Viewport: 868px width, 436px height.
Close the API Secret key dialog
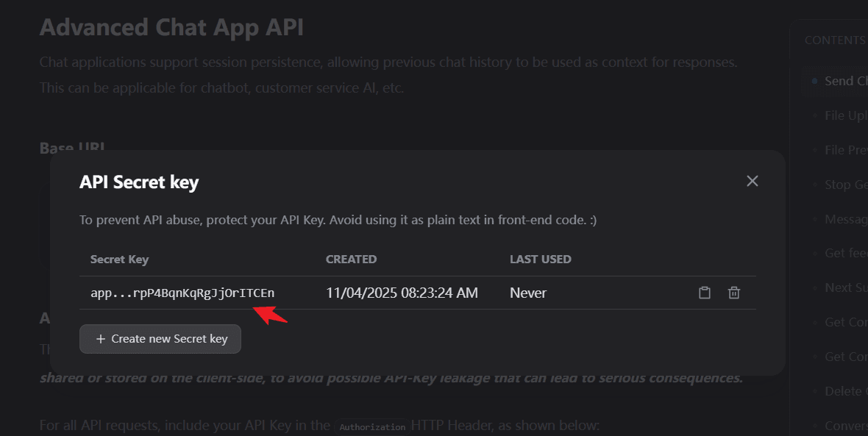[x=752, y=181]
